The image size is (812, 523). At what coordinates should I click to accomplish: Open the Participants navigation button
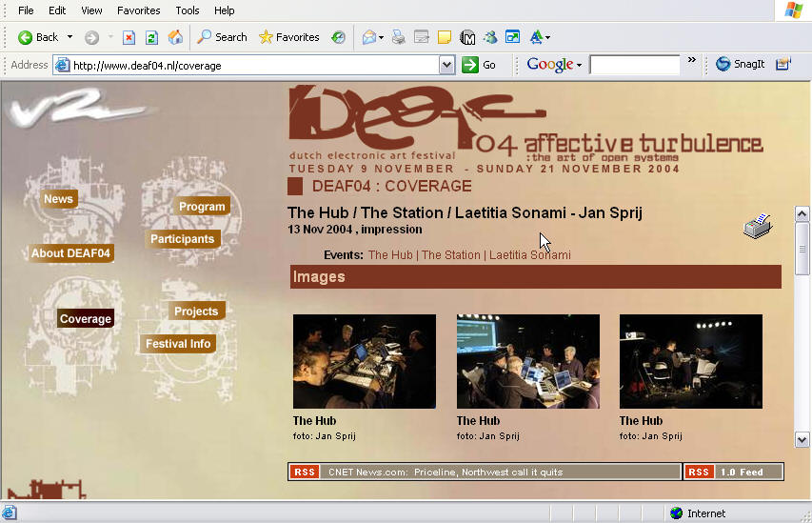[182, 239]
